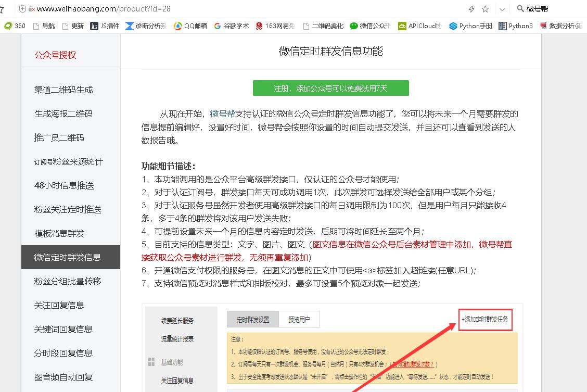Open the 163网易 bookmark
This screenshot has width=587, height=392.
pyautogui.click(x=275, y=26)
